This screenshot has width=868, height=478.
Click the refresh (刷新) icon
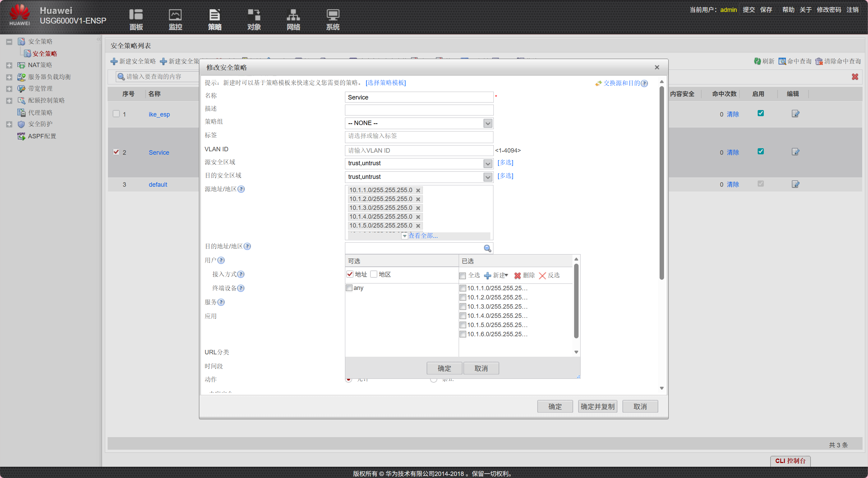757,61
